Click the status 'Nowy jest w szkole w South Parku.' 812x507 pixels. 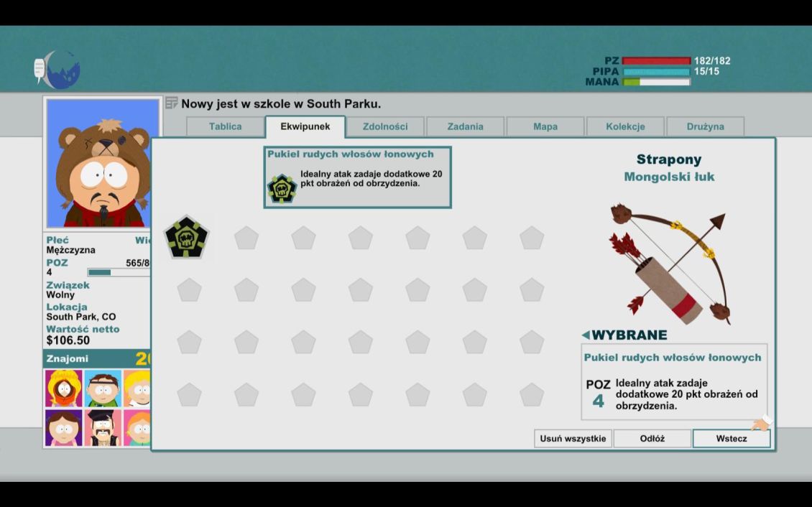coord(281,104)
